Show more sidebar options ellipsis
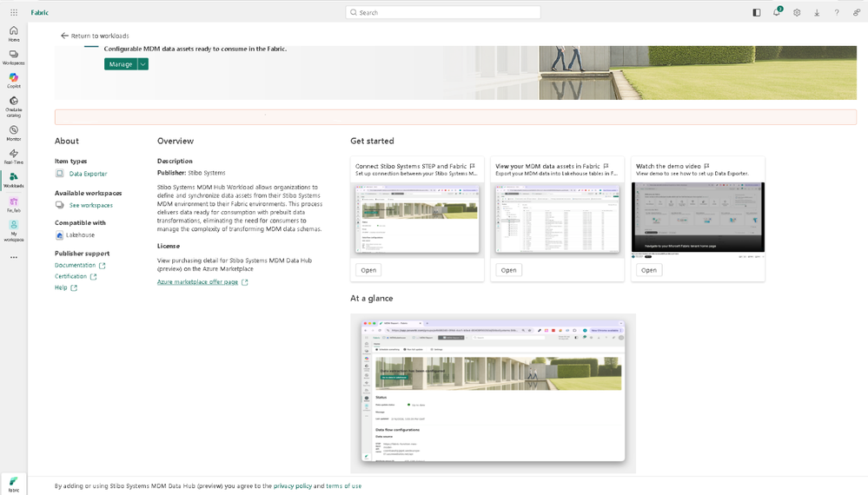Screen dimensions: 868x495 tap(14, 257)
